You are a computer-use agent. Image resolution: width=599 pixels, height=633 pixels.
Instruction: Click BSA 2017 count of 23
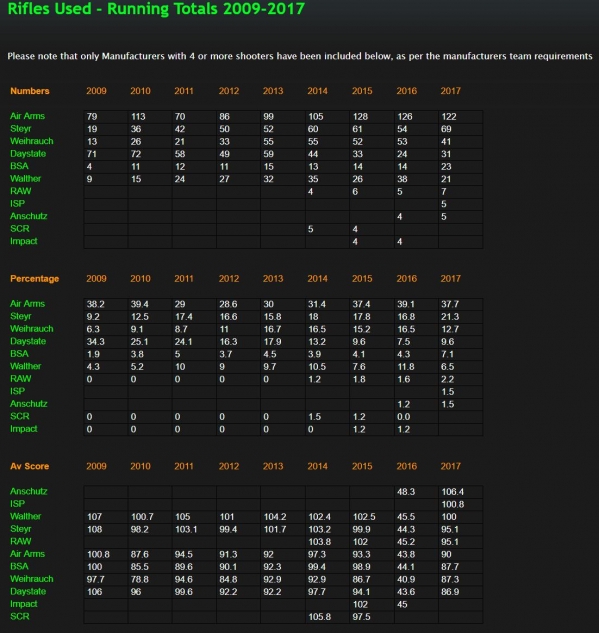(446, 167)
